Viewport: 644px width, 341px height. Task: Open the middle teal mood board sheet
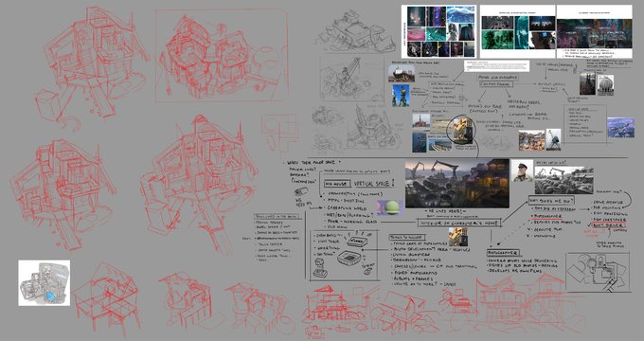click(517, 31)
